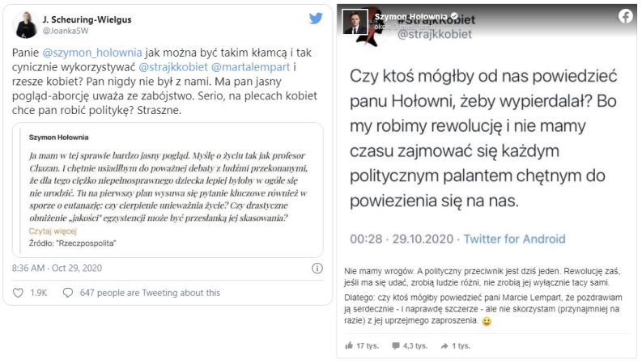Click the @szymon_holownia mention link

click(x=92, y=53)
